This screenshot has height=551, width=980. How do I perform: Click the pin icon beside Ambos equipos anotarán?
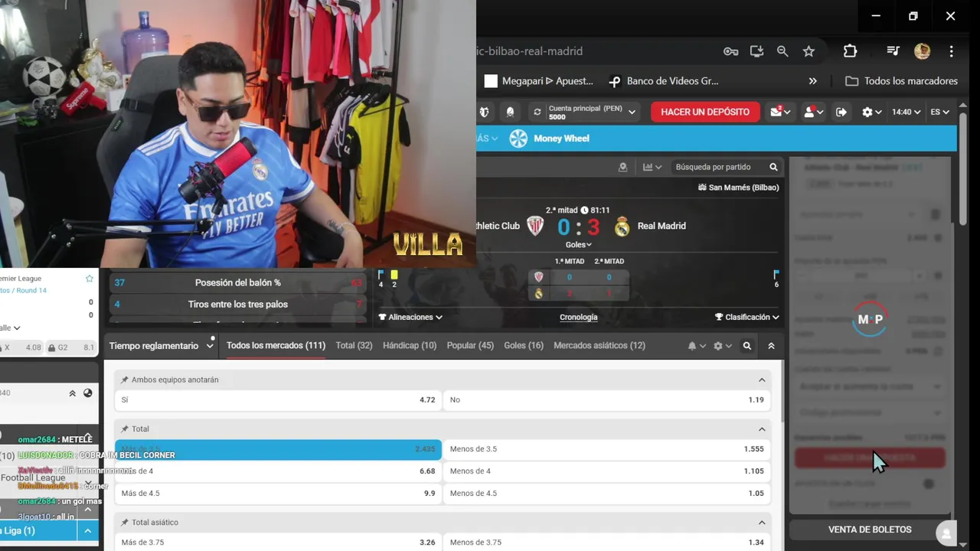click(x=125, y=380)
